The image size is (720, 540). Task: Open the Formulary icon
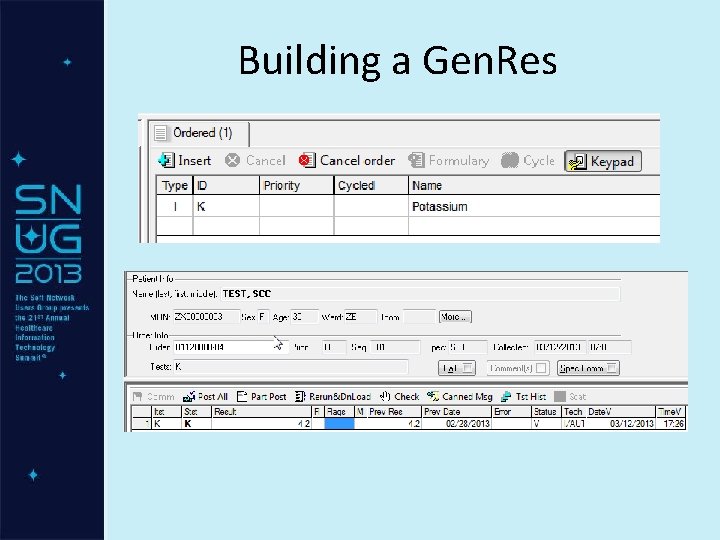coord(416,160)
